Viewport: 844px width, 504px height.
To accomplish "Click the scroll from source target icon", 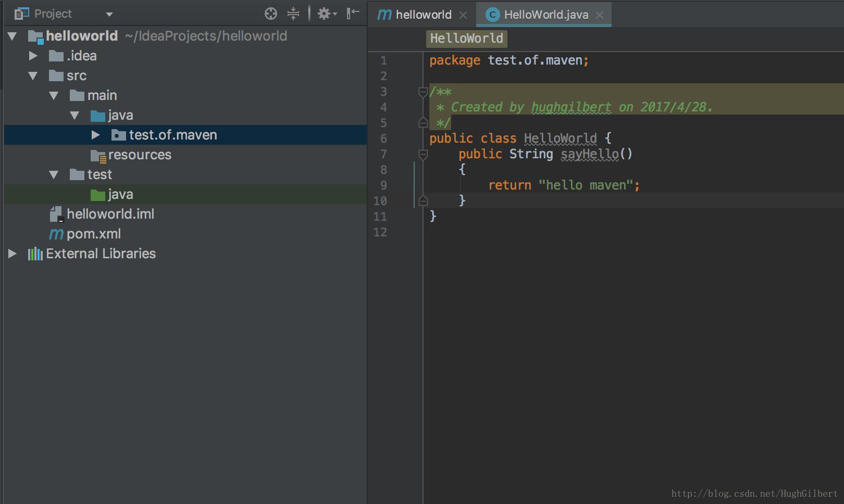I will click(271, 14).
